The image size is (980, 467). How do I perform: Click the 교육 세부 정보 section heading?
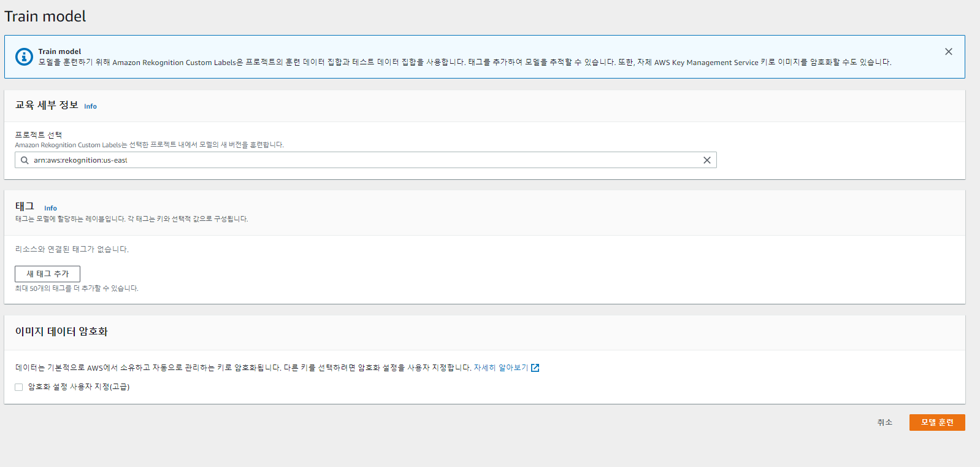click(47, 105)
